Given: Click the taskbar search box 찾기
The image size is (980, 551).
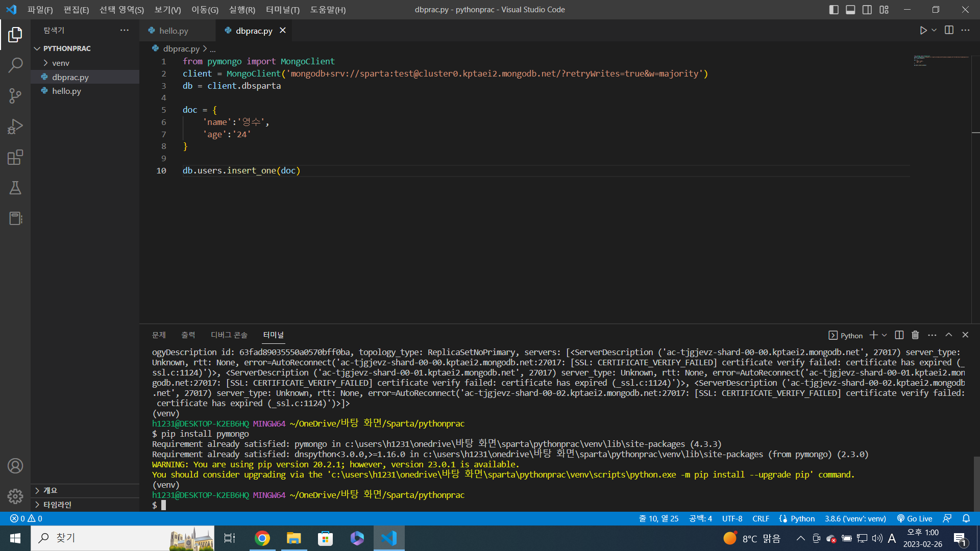Looking at the screenshot, I should pyautogui.click(x=122, y=538).
